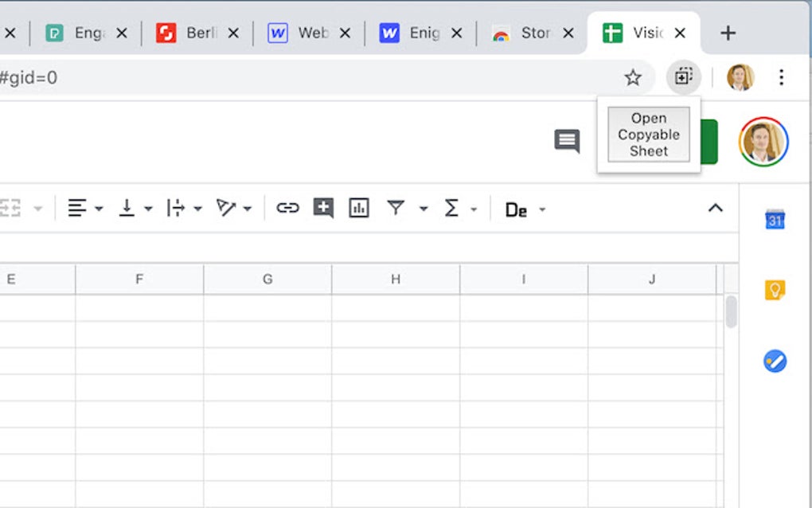Open a new browser tab

click(728, 33)
